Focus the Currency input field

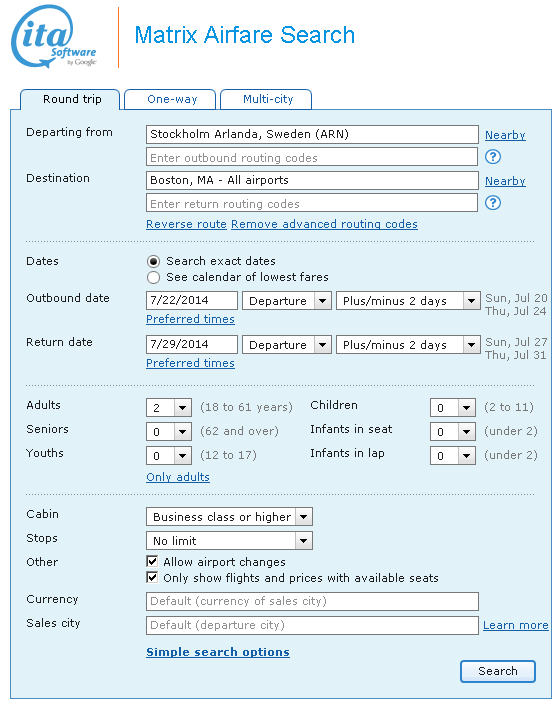(312, 601)
